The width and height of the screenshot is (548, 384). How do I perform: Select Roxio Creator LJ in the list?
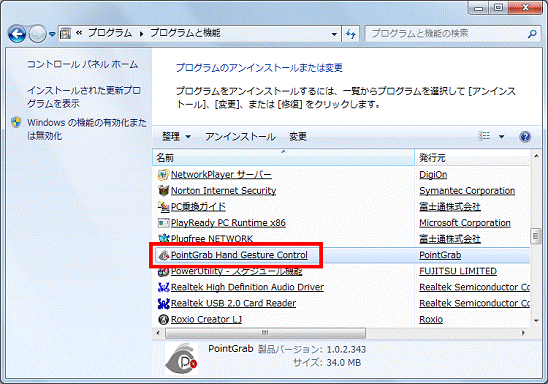(x=206, y=319)
